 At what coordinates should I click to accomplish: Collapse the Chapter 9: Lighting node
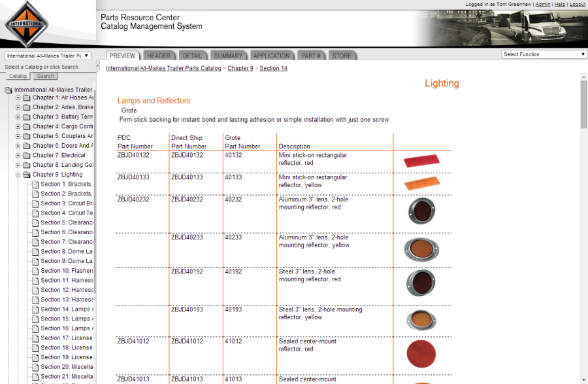pos(18,175)
